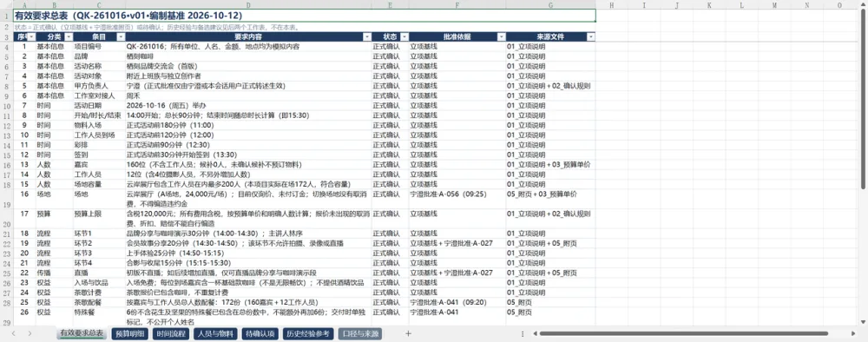Switch to the 口径与来源 sheet tab
Screen dimensions: 868x342
point(360,333)
